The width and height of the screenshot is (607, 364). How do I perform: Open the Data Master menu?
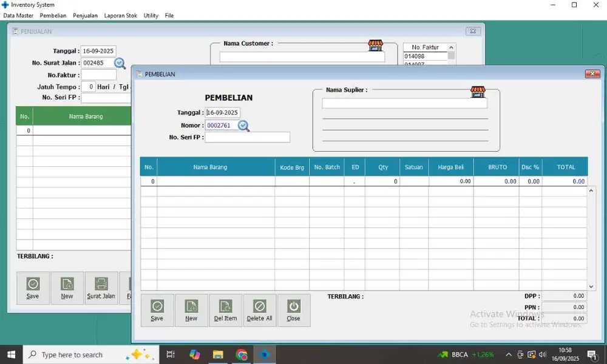(x=18, y=16)
